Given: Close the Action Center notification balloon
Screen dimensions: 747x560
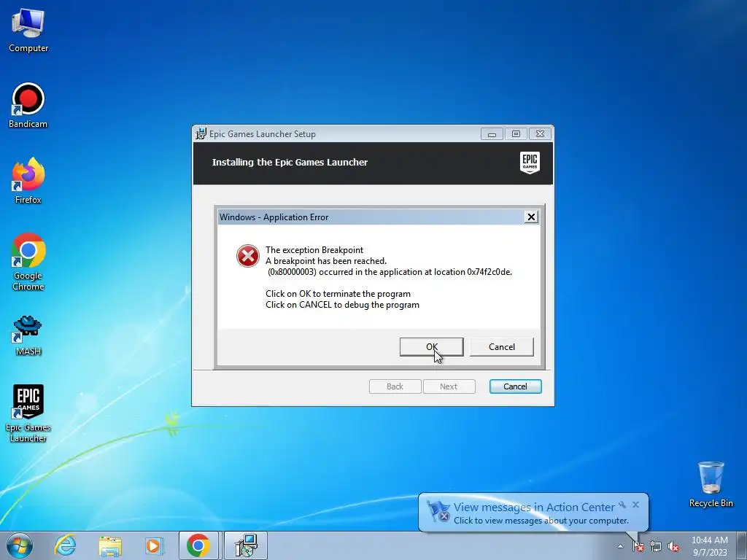Looking at the screenshot, I should pyautogui.click(x=635, y=505).
